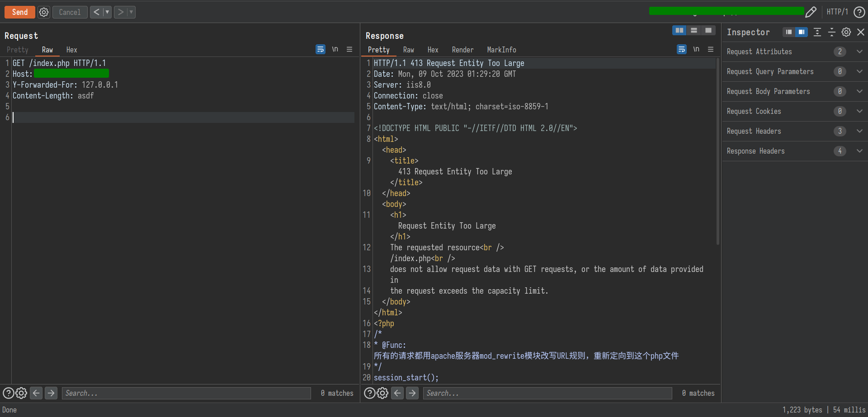Image resolution: width=868 pixels, height=417 pixels.
Task: Open the Response search help icon
Action: point(369,393)
